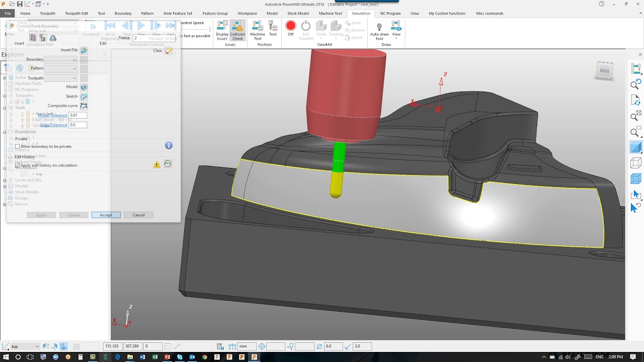The image size is (644, 362).
Task: Click the Insert File icon in the dialog
Action: pyautogui.click(x=84, y=50)
